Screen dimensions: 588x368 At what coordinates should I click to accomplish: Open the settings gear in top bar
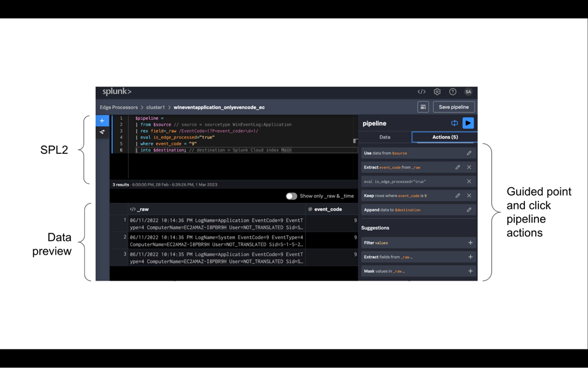(x=437, y=92)
